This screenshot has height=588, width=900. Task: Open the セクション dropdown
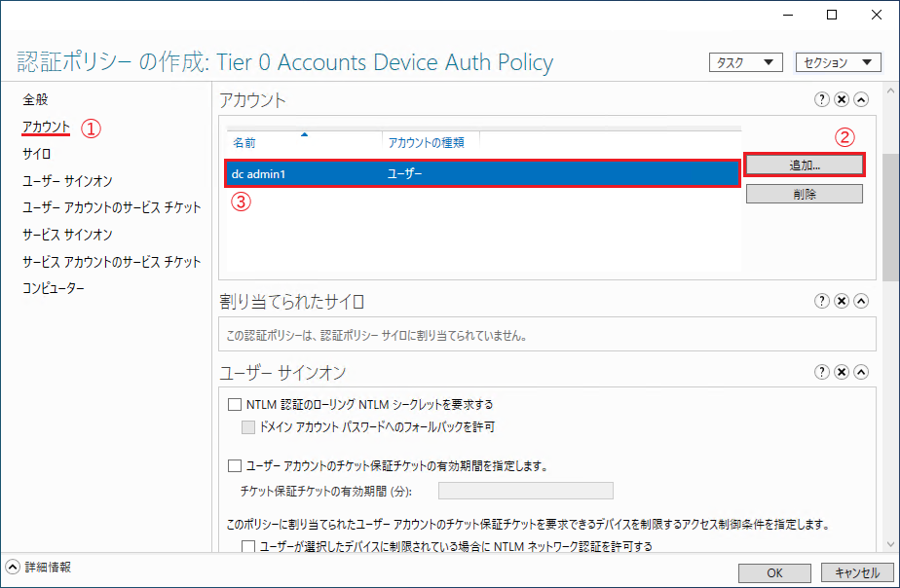[x=838, y=62]
